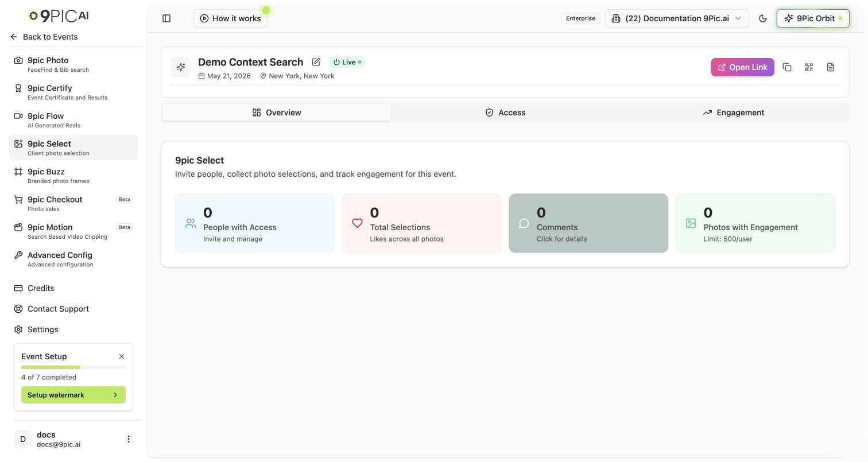Viewport: 868px width, 462px height.
Task: Show the event QR code
Action: [x=809, y=67]
